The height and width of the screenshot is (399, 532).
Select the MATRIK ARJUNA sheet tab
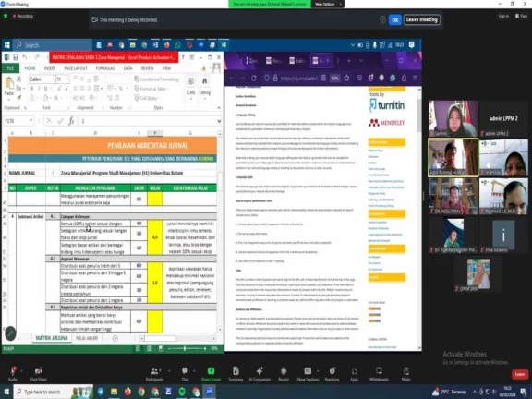click(x=52, y=338)
